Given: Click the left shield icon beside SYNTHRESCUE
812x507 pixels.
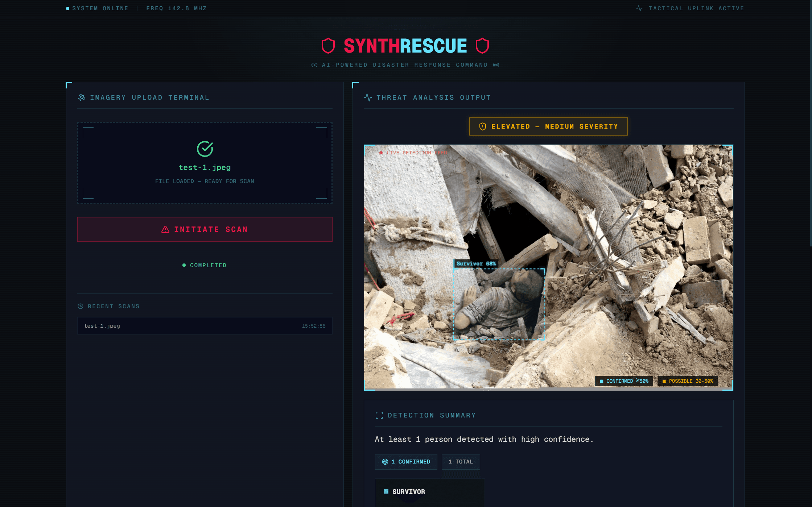Looking at the screenshot, I should pos(328,46).
